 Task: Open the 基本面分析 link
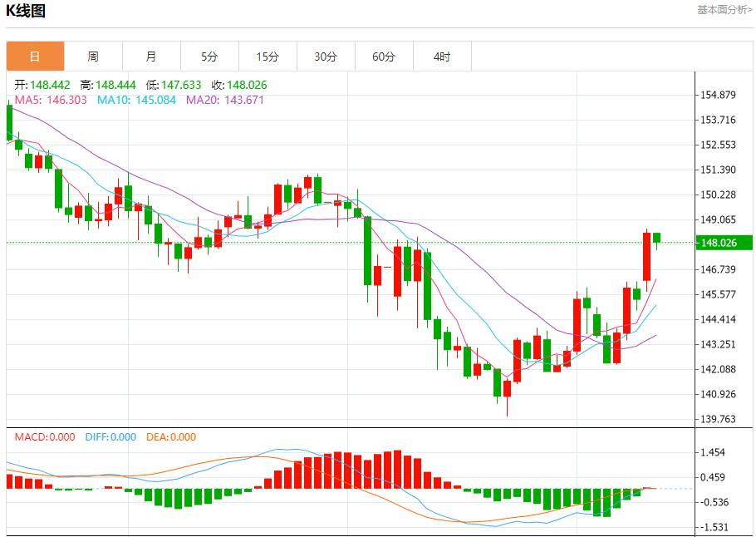(724, 10)
